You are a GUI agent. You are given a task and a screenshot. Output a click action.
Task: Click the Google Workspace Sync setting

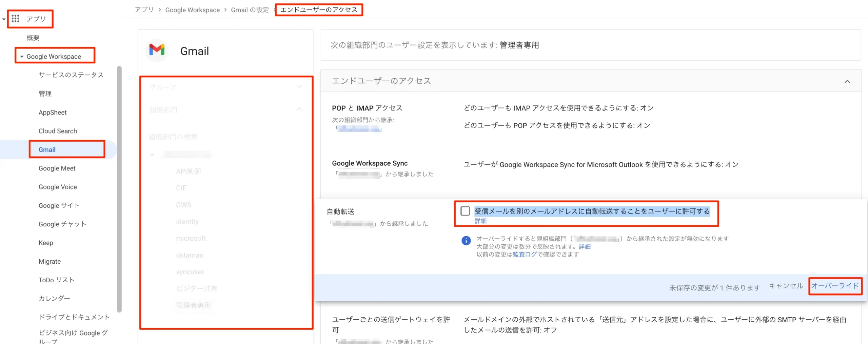click(x=370, y=163)
